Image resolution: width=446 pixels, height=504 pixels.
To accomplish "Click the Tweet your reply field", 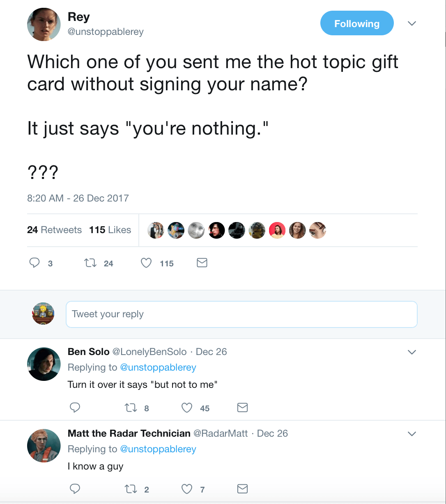I will [x=241, y=314].
